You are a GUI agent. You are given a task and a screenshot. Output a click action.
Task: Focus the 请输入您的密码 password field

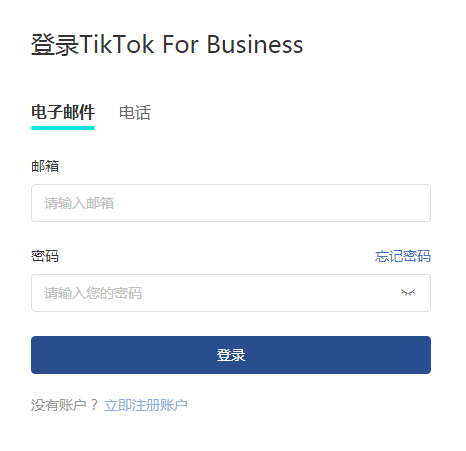(231, 293)
